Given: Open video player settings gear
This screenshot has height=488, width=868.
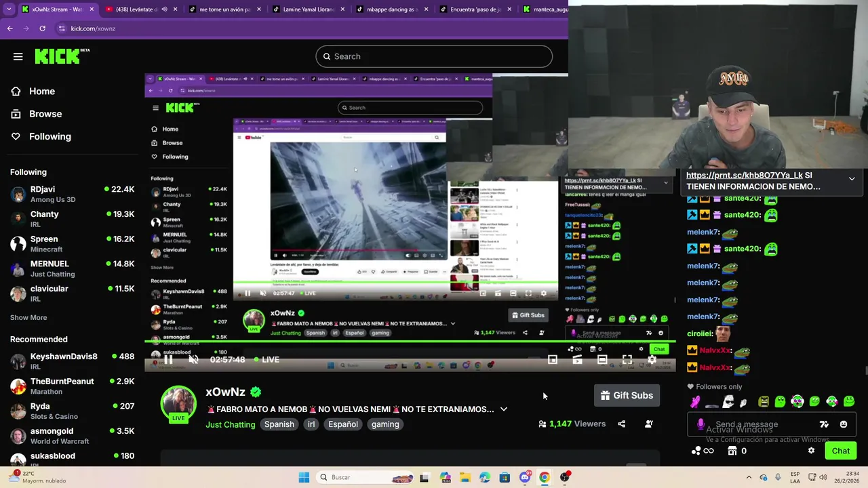Looking at the screenshot, I should pos(652,360).
